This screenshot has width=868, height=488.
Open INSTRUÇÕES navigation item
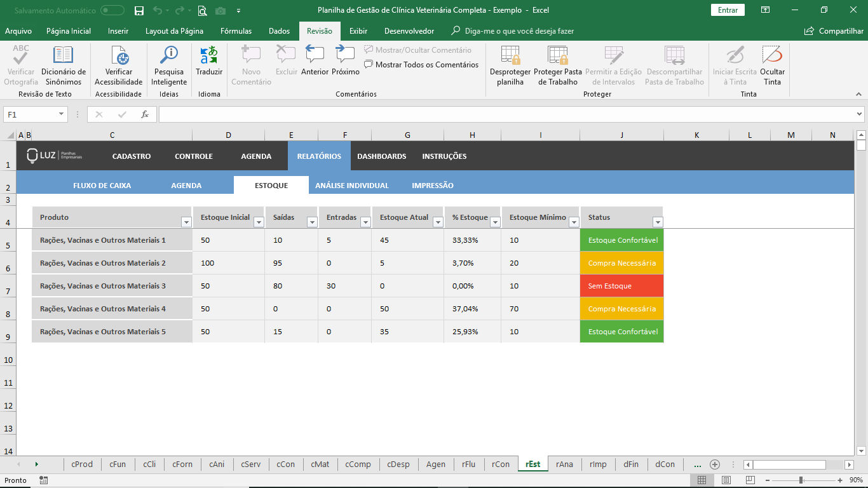tap(444, 156)
